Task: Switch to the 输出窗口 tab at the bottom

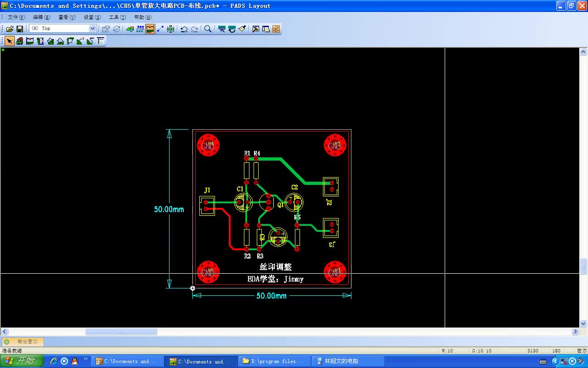Action: (23, 342)
